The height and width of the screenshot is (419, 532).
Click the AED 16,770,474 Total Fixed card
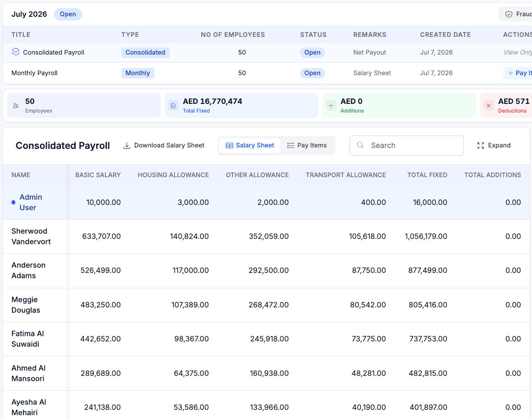coord(241,105)
